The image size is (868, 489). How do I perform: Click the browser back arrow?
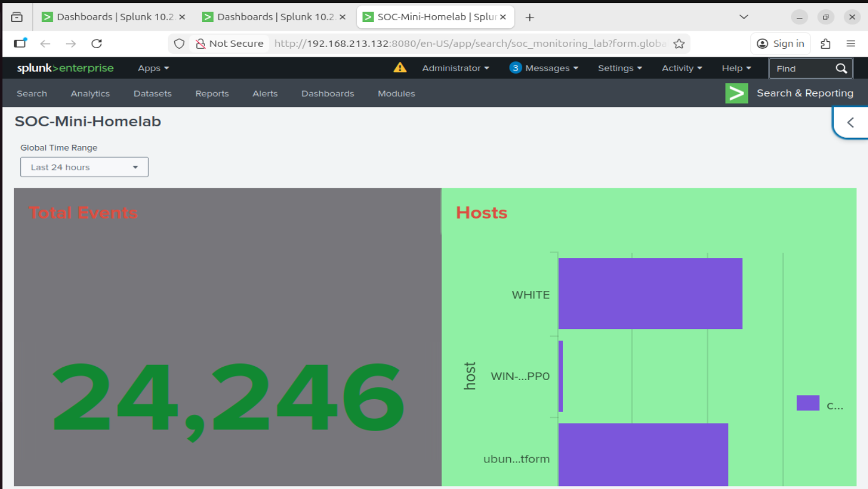[45, 43]
